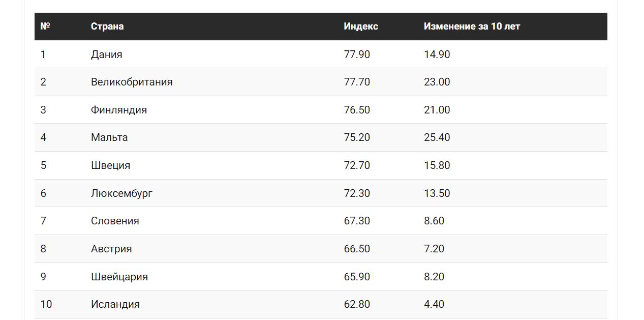Screen dimensions: 644x320
Task: Click the Австрия country cell
Action: tap(111, 249)
